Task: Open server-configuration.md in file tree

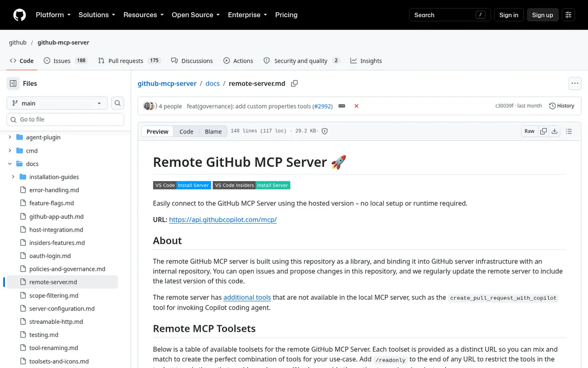Action: (x=62, y=309)
